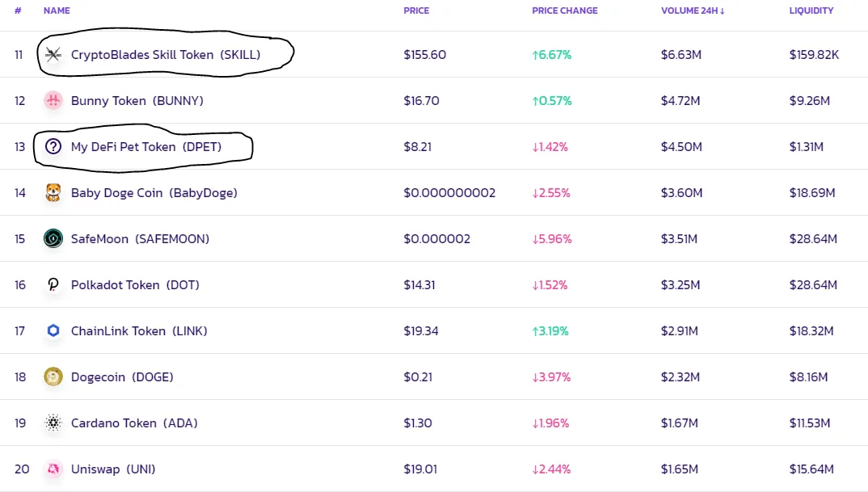Open ChainLink Token (LINK) link

click(139, 331)
